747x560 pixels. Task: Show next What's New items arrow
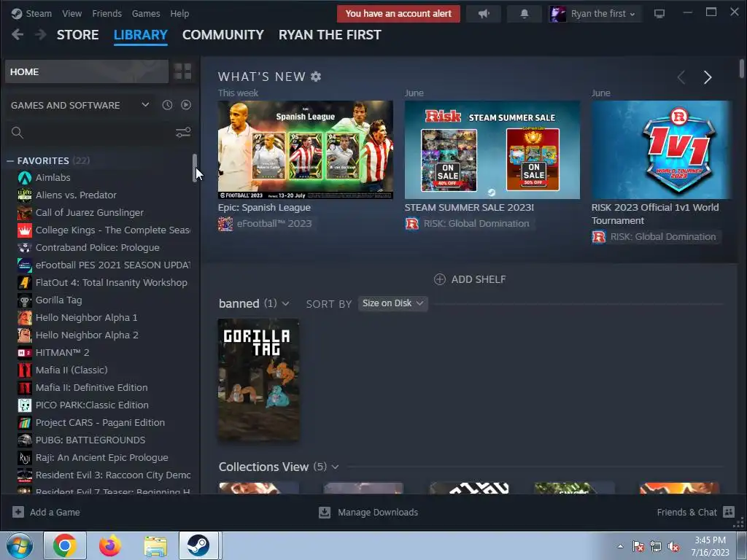[708, 77]
